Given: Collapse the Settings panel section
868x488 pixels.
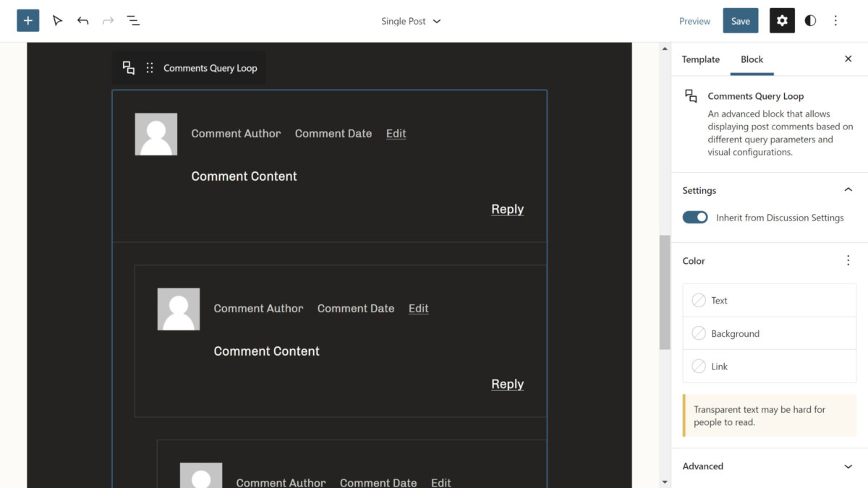Looking at the screenshot, I should pyautogui.click(x=848, y=190).
